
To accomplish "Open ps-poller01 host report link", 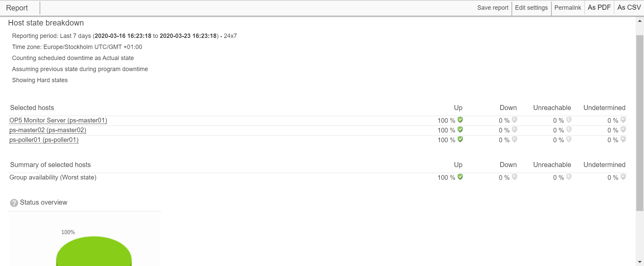I will click(x=44, y=140).
